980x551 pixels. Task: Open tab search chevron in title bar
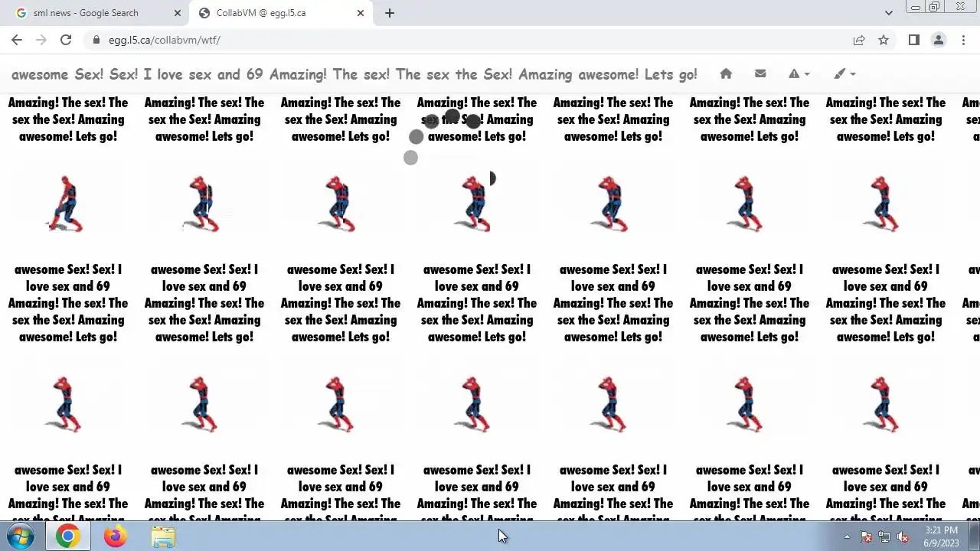888,13
